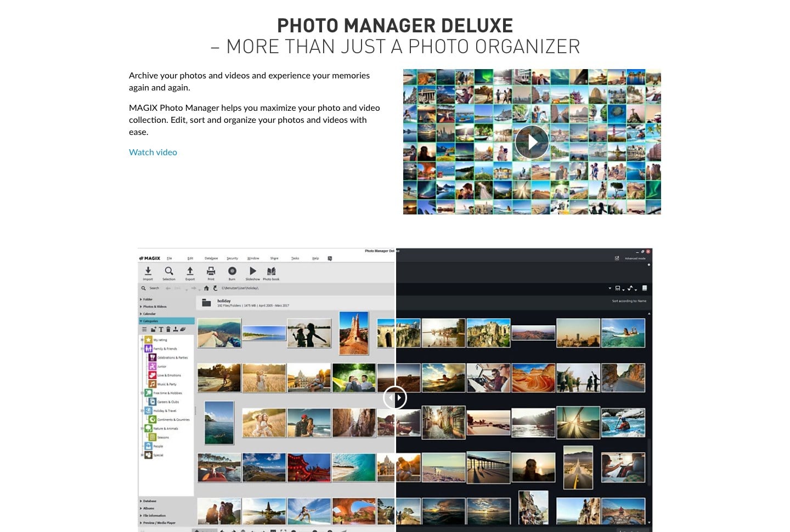The image size is (790, 532).
Task: Expand the Preview / Media Player panel
Action: click(x=158, y=523)
